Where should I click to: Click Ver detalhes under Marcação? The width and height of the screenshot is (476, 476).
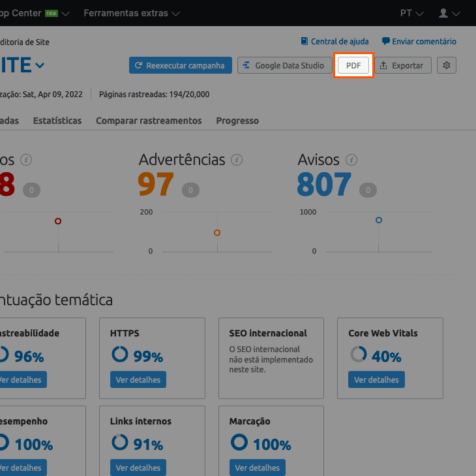point(258,468)
